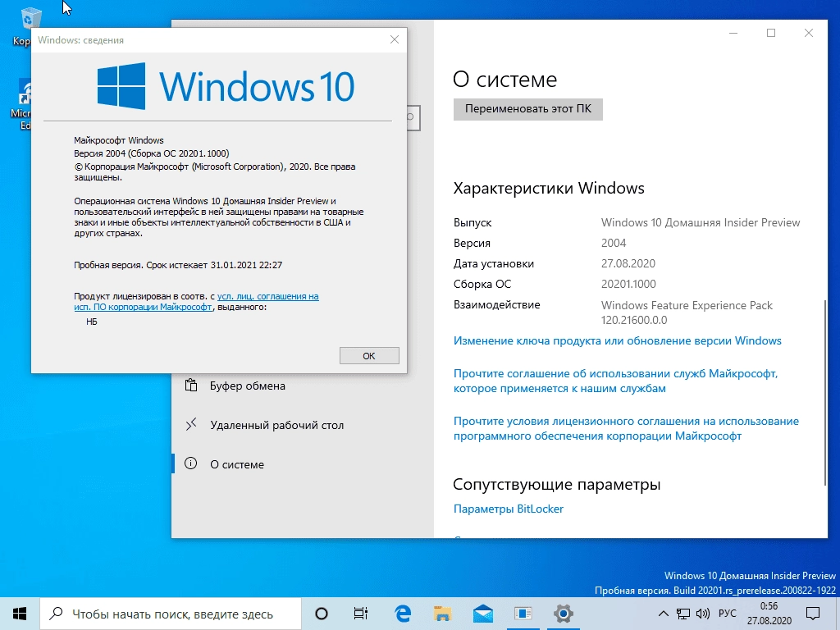Switch input language РУС indicator
840x630 pixels.
click(x=727, y=614)
